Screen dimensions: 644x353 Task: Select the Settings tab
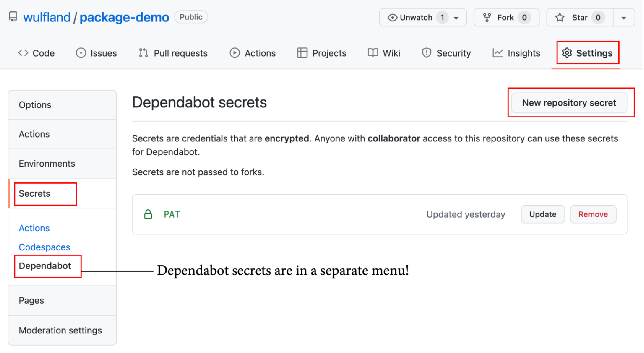point(587,53)
